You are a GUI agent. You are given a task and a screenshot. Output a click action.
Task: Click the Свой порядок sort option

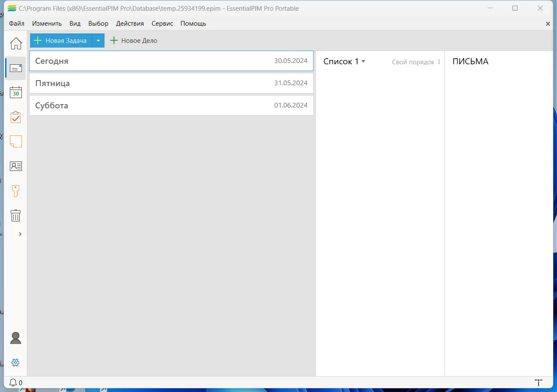pos(413,62)
